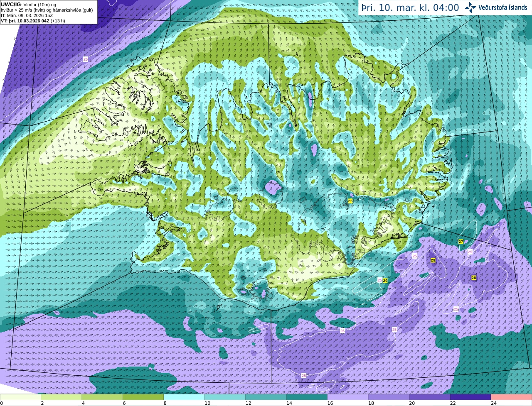Pick the 12–14 m/s teal legend swatch
The width and height of the screenshot is (532, 406).
click(266, 397)
